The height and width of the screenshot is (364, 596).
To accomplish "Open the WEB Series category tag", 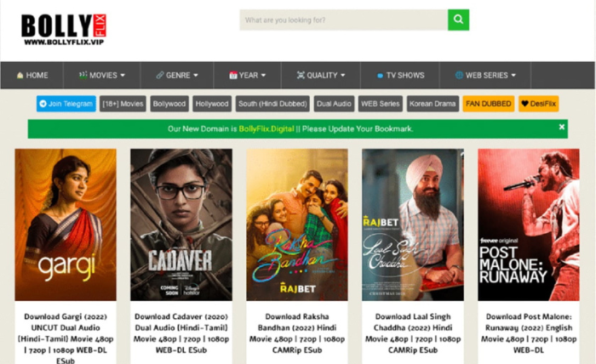I will (x=380, y=104).
